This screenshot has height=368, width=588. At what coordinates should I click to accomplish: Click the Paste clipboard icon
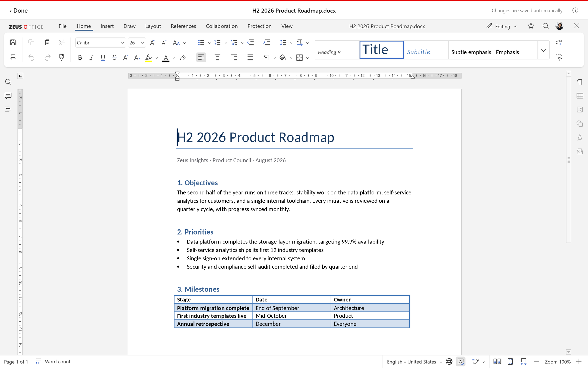(x=48, y=42)
